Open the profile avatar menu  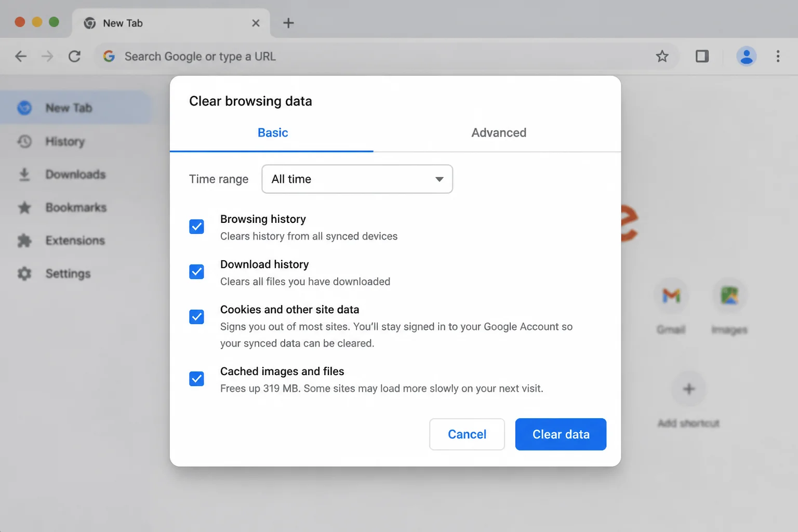tap(746, 56)
